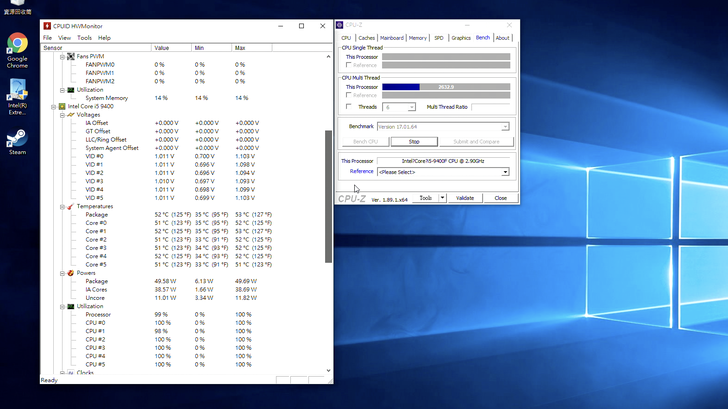The width and height of the screenshot is (728, 409).
Task: Click the Fans PWM fan icon
Action: click(x=70, y=56)
